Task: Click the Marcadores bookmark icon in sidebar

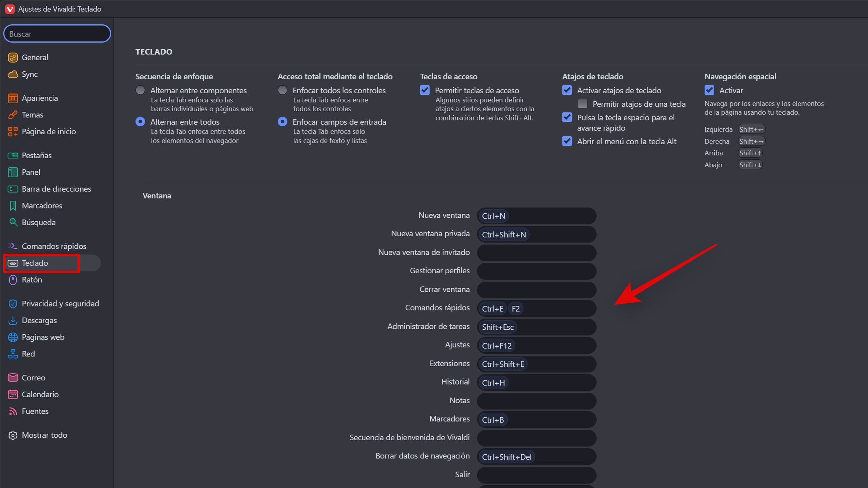Action: click(13, 206)
